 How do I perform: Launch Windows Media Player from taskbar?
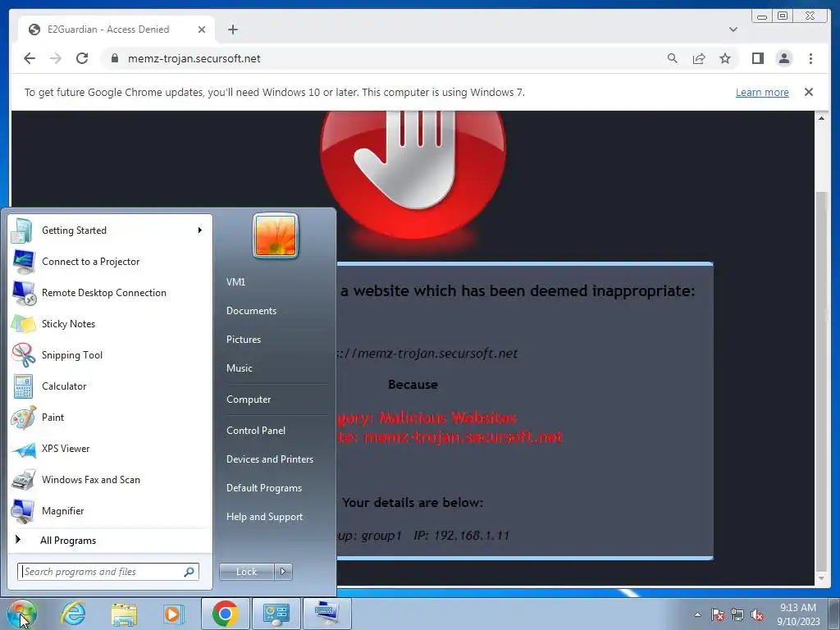[x=173, y=614]
